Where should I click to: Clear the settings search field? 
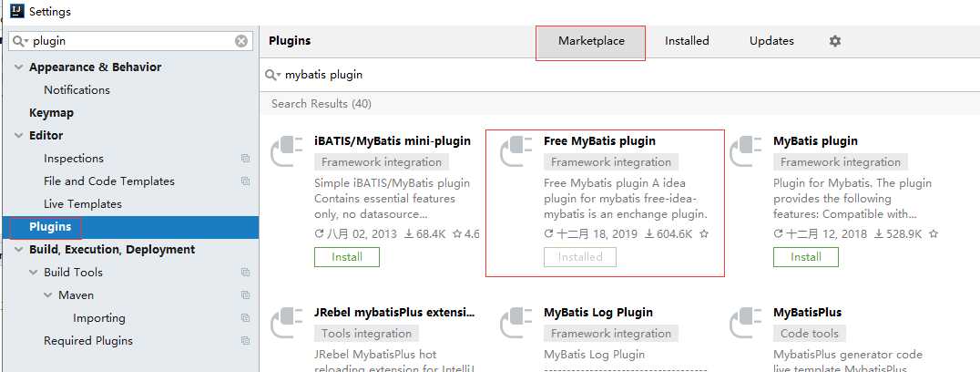(x=241, y=41)
